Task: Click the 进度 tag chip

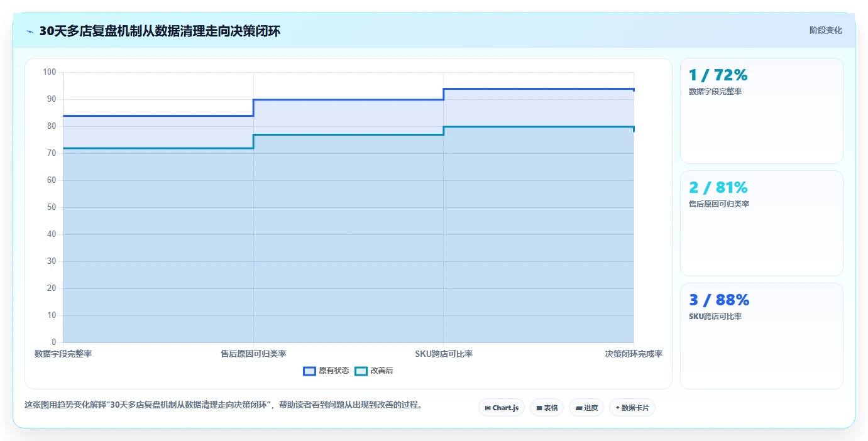Action: tap(586, 408)
